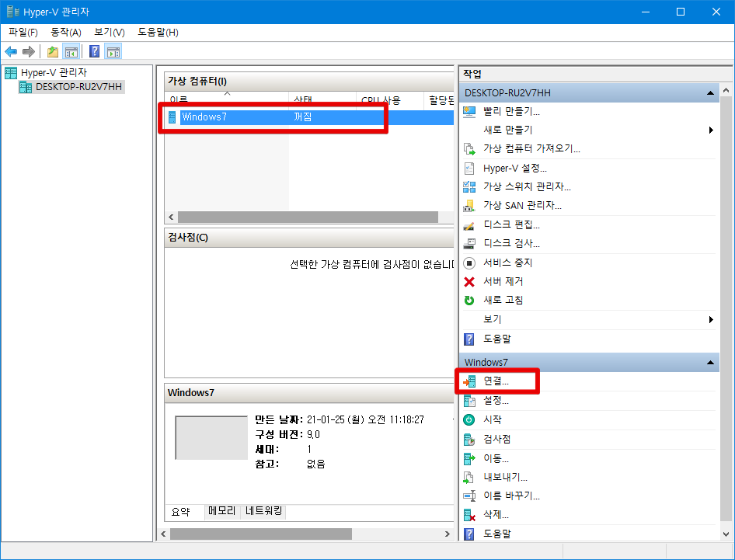This screenshot has height=560, width=735.
Task: Click the virtual machine list horizontal scrollbar
Action: click(x=308, y=217)
